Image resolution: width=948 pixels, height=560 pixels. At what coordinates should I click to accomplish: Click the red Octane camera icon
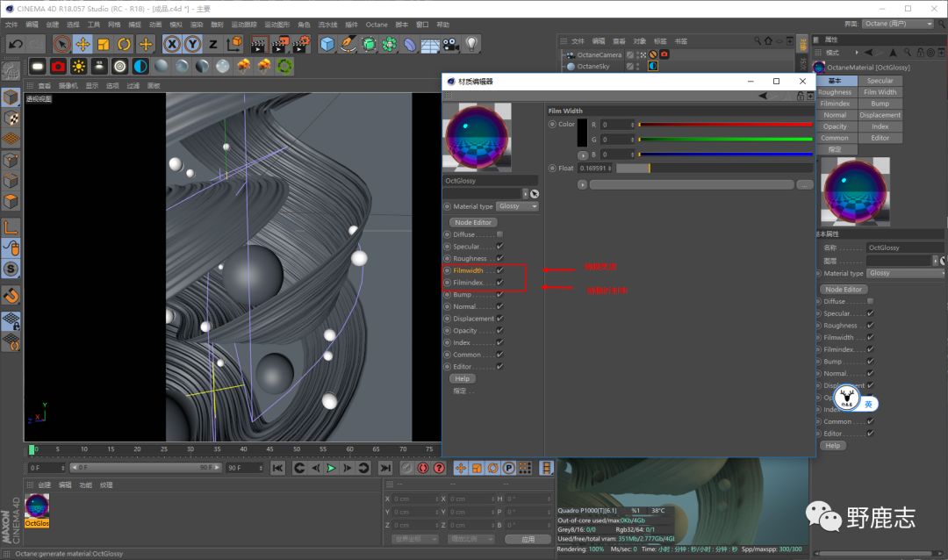click(58, 66)
